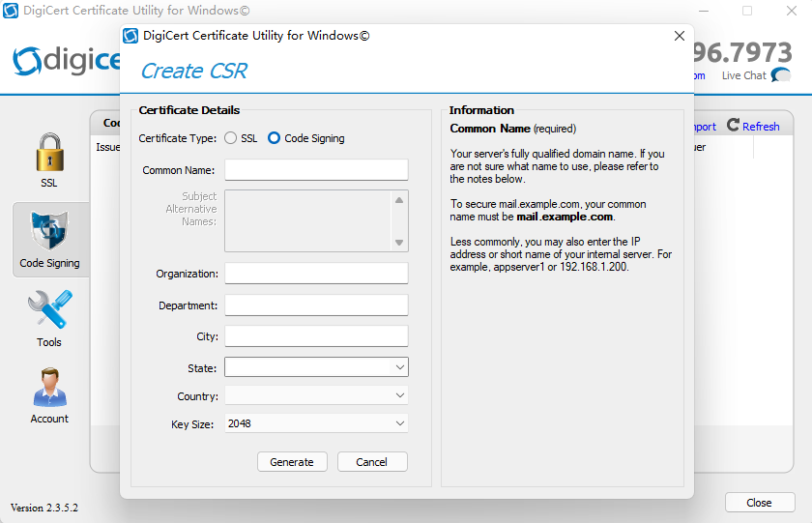Click Subject Alternative Names scroll down arrow
Screen dimensions: 812x523
click(x=398, y=243)
